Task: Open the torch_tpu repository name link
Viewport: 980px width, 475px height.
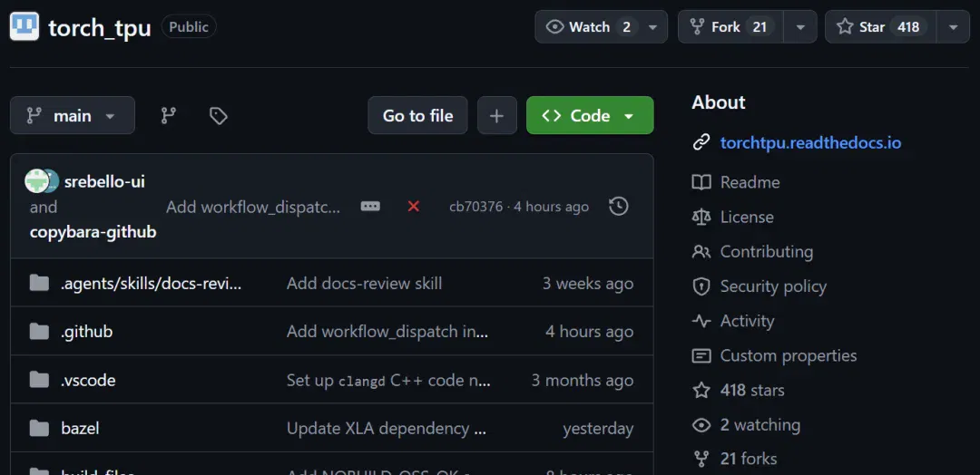Action: (100, 27)
